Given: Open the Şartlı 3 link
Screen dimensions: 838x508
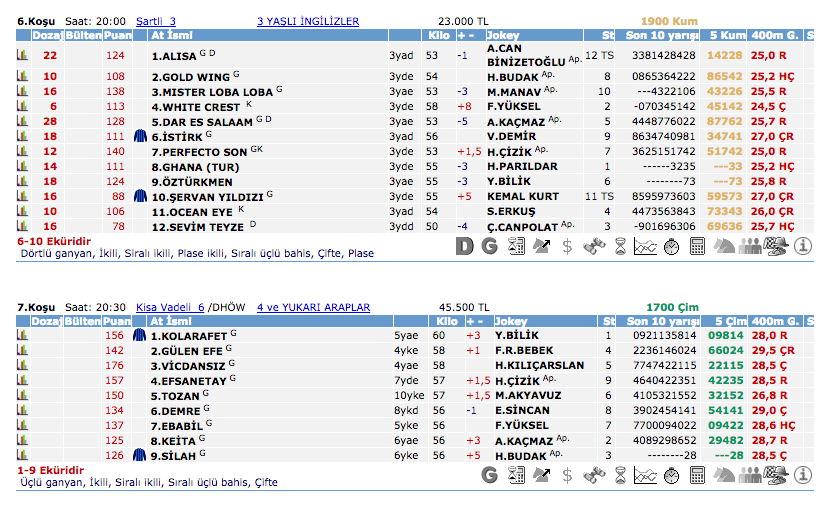Looking at the screenshot, I should (x=155, y=20).
